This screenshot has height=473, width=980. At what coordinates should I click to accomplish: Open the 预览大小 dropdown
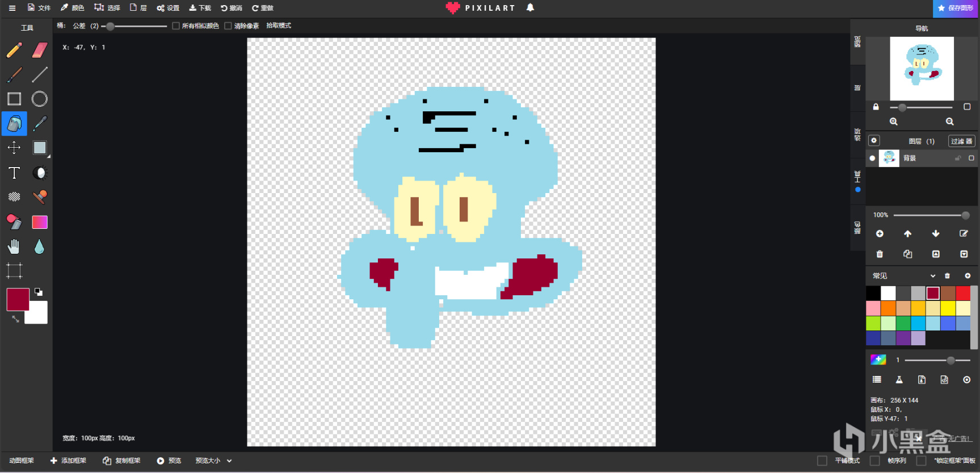tap(213, 461)
